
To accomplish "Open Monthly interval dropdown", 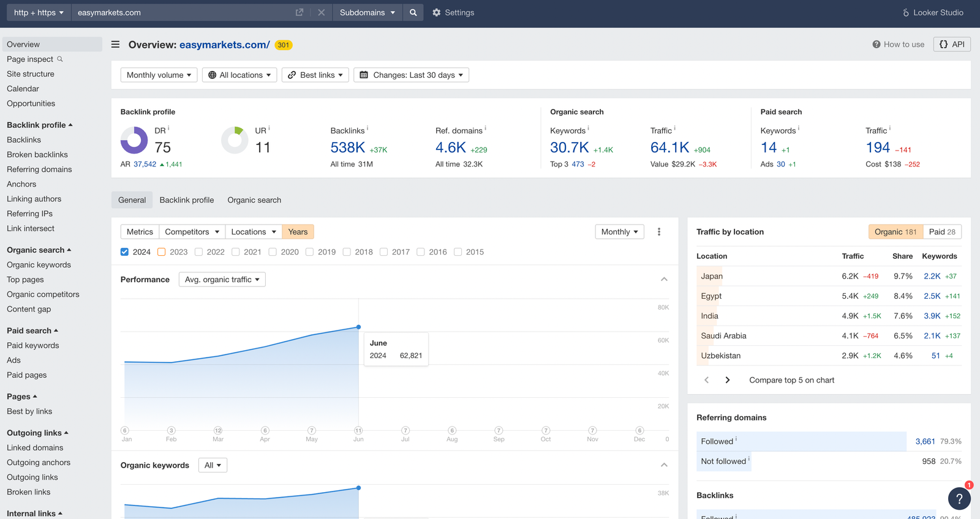I will coord(620,232).
